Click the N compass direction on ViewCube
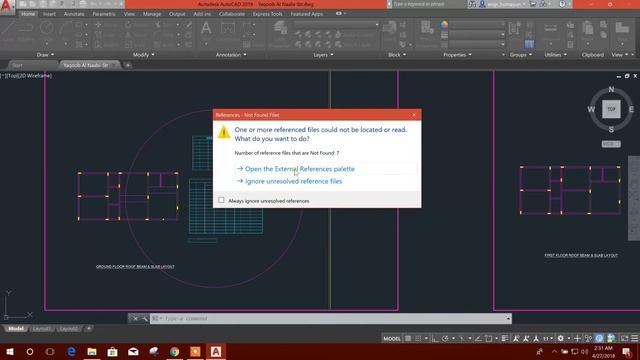 [611, 89]
